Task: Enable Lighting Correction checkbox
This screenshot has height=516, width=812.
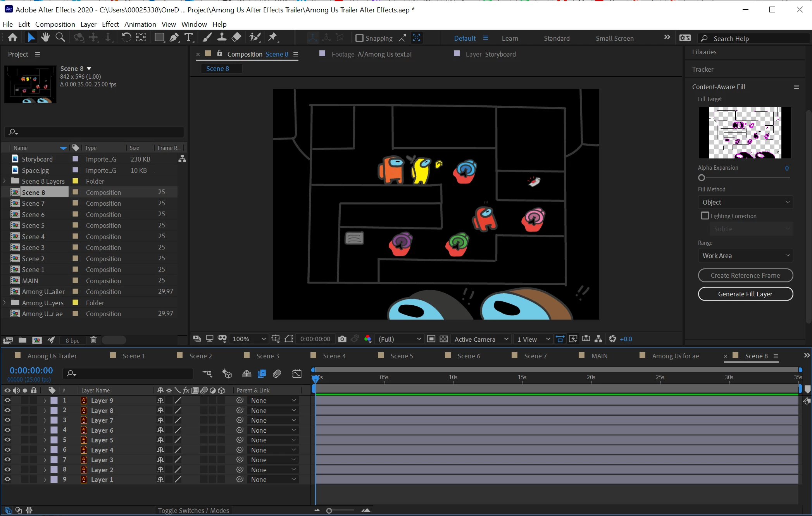Action: (x=705, y=216)
